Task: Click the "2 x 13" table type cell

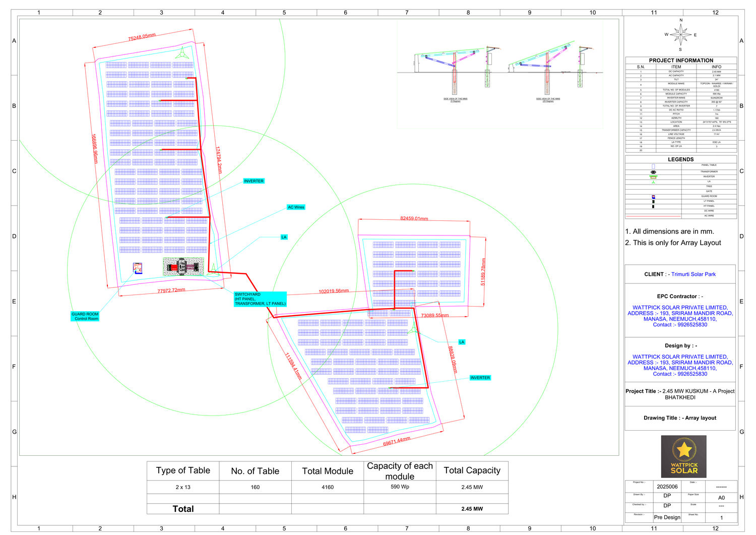Action: pyautogui.click(x=183, y=487)
